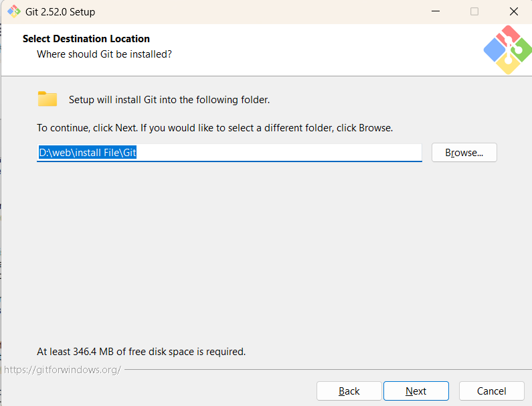The height and width of the screenshot is (406, 532).
Task: Click the 346.4 MB disk space notice
Action: 141,351
